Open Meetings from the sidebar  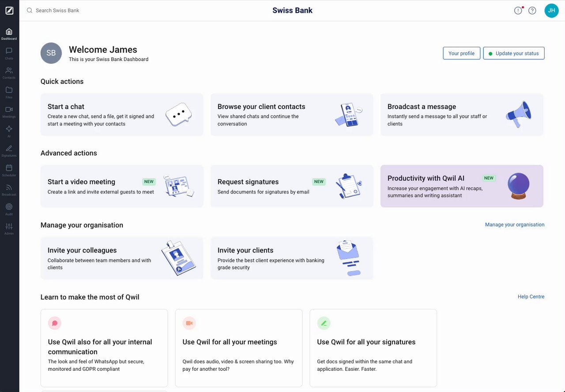tap(9, 111)
